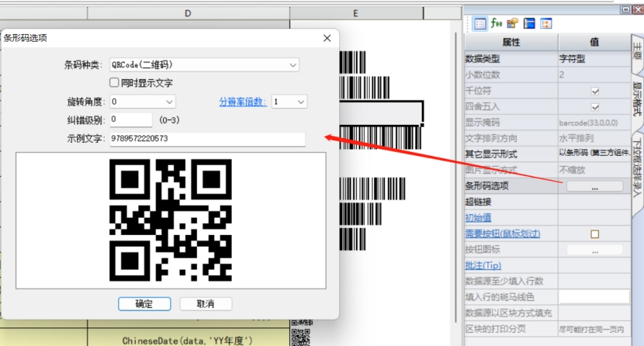This screenshot has height=346, width=644.
Task: Open the 需要按钮(鼠标划过) link
Action: click(503, 234)
